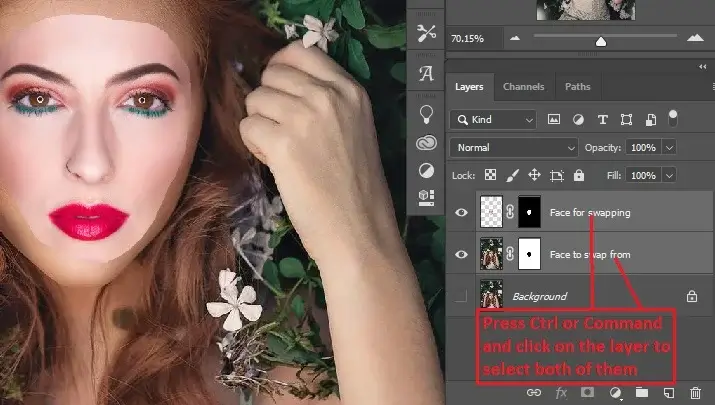This screenshot has height=405, width=715.
Task: Open the Adjustments panel icon
Action: [426, 171]
